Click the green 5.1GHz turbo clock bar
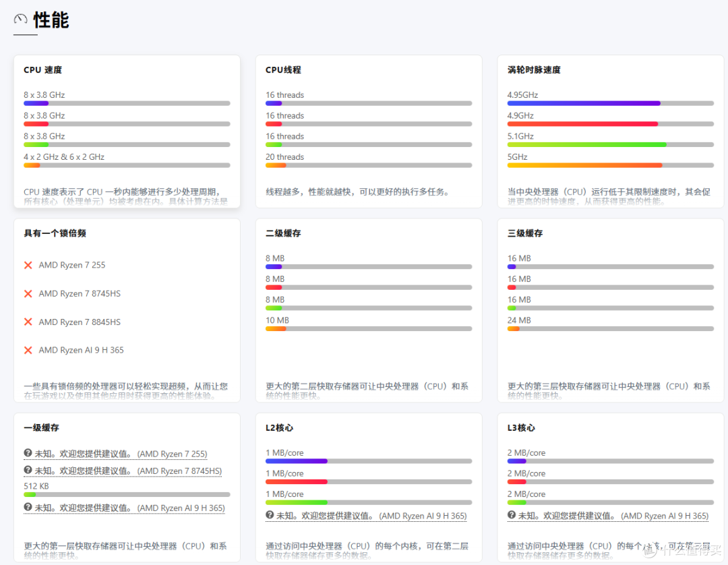The height and width of the screenshot is (565, 728). [611, 145]
